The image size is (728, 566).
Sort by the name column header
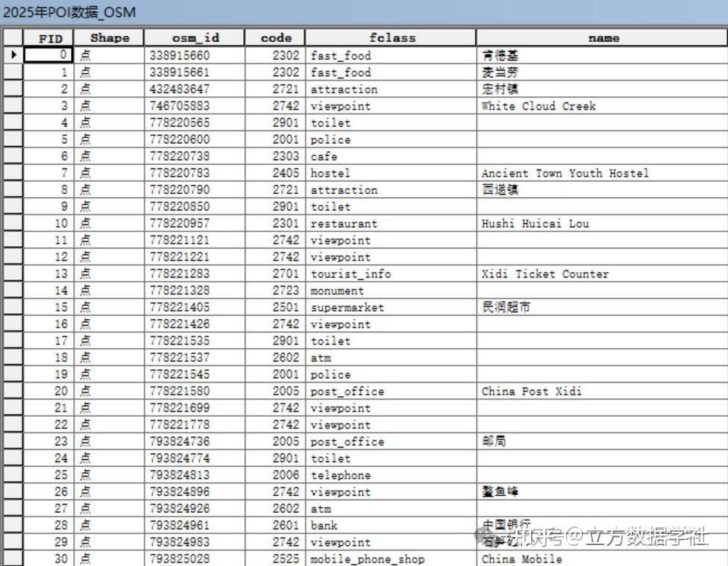point(602,37)
